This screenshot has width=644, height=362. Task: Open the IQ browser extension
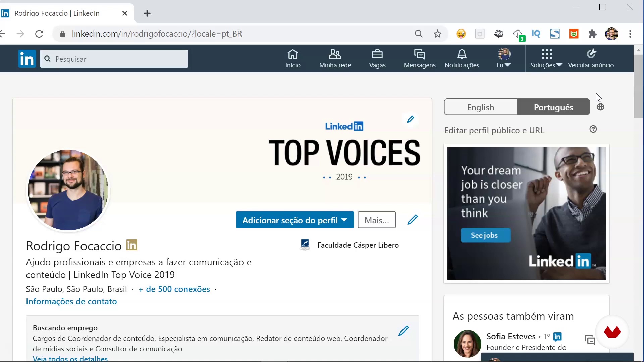click(536, 34)
